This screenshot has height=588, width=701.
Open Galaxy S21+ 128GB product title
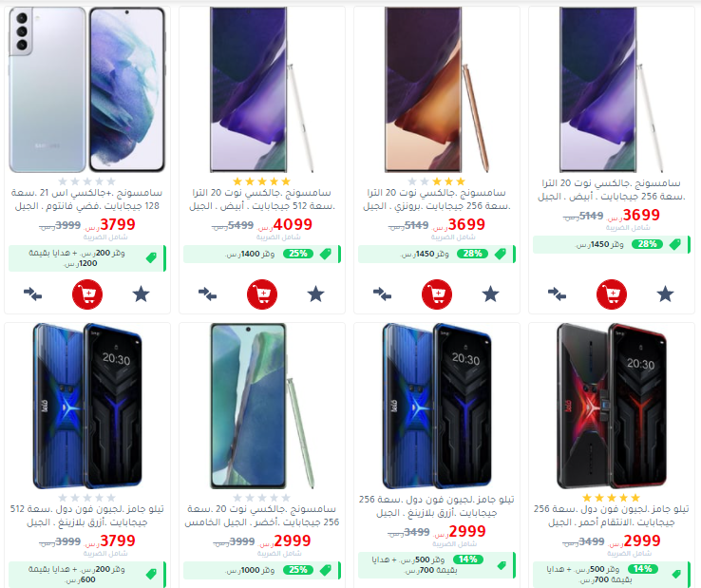point(87,199)
